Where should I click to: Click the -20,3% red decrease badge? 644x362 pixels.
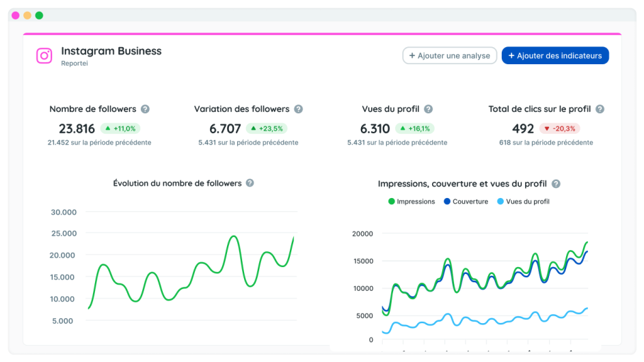coord(559,128)
